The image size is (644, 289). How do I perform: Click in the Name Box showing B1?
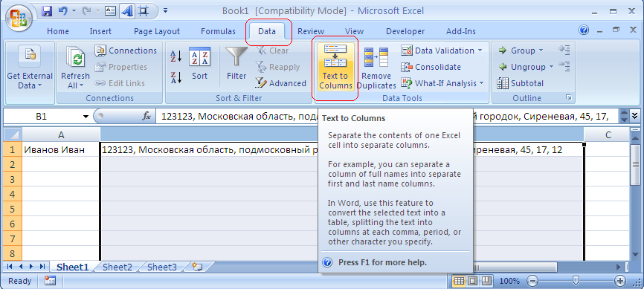tap(41, 117)
